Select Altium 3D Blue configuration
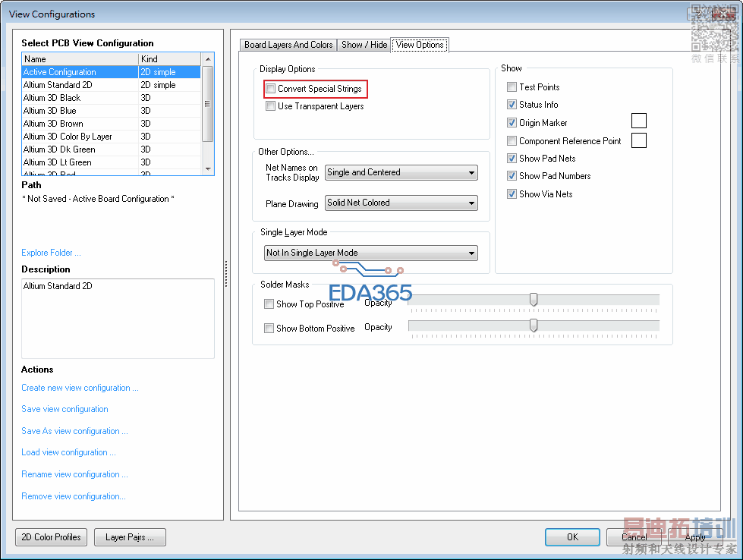This screenshot has height=560, width=743. 112,110
